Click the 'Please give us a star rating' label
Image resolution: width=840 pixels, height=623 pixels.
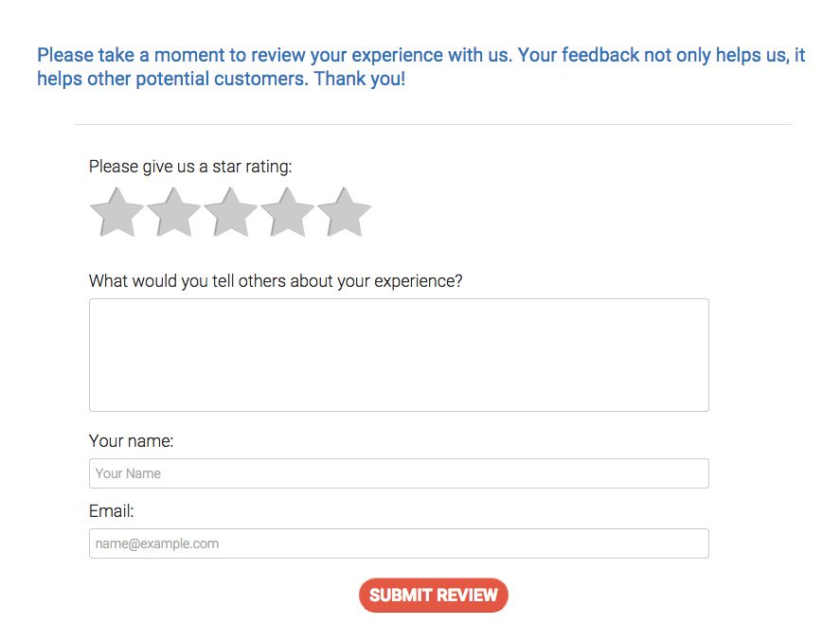point(190,167)
